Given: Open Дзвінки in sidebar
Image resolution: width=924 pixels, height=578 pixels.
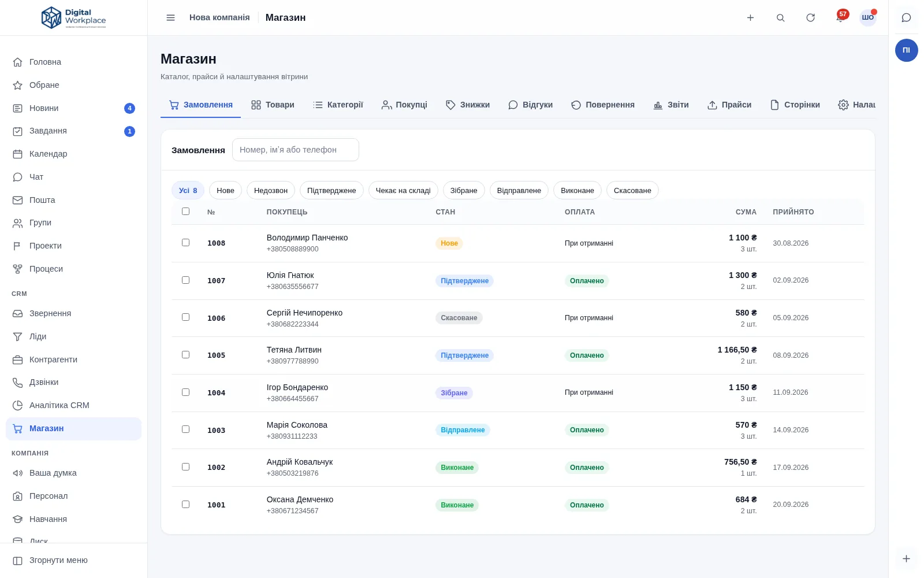Looking at the screenshot, I should [73, 382].
